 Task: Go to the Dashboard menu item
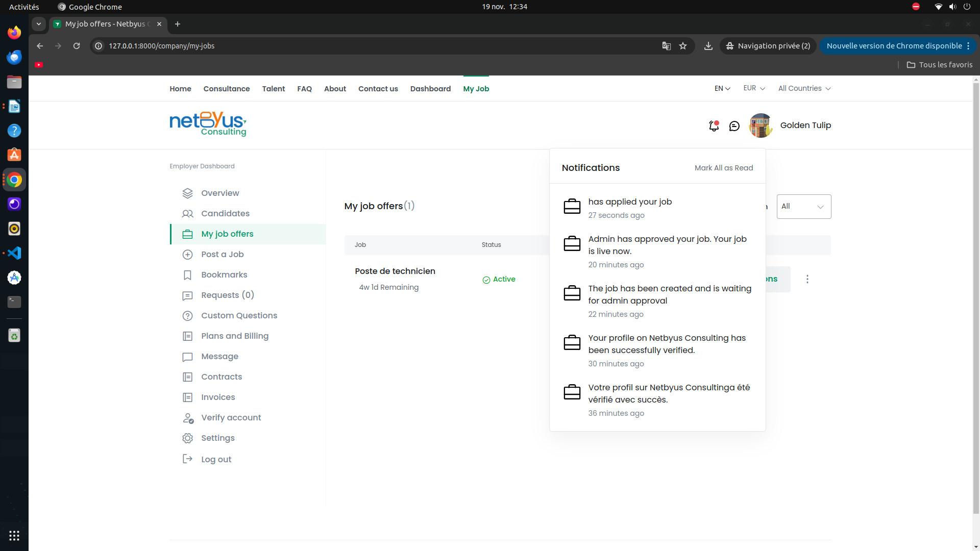point(430,89)
